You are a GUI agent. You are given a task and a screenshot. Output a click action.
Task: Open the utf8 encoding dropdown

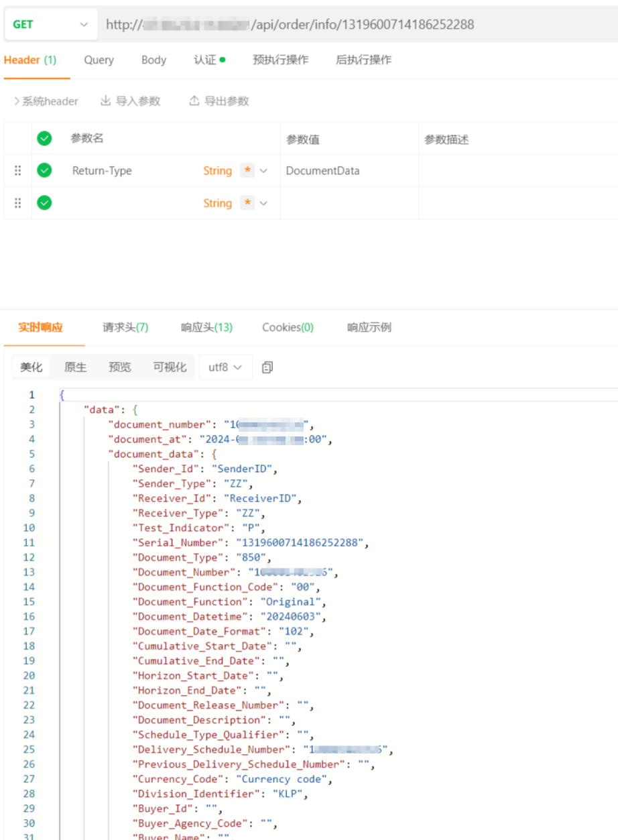[225, 367]
